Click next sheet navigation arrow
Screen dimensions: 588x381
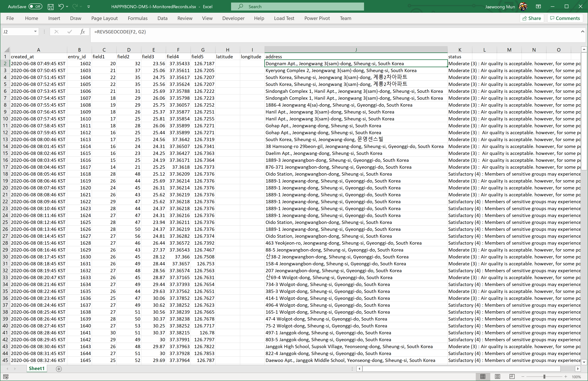pyautogui.click(x=15, y=369)
